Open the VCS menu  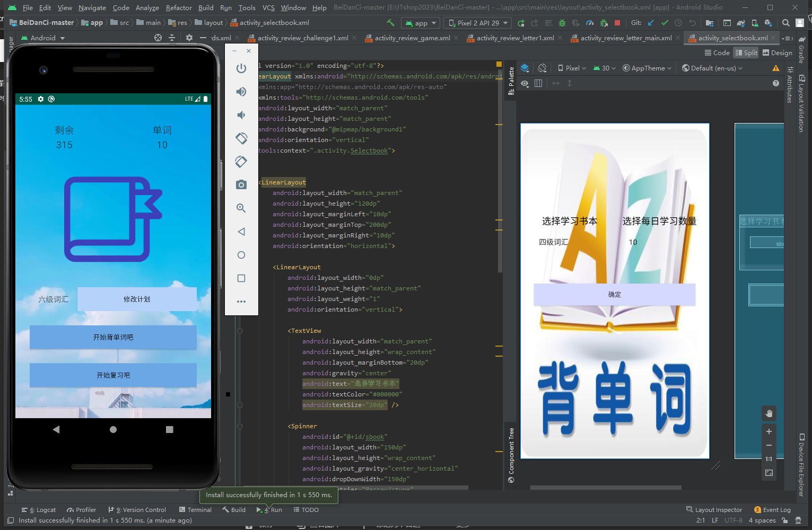point(268,7)
